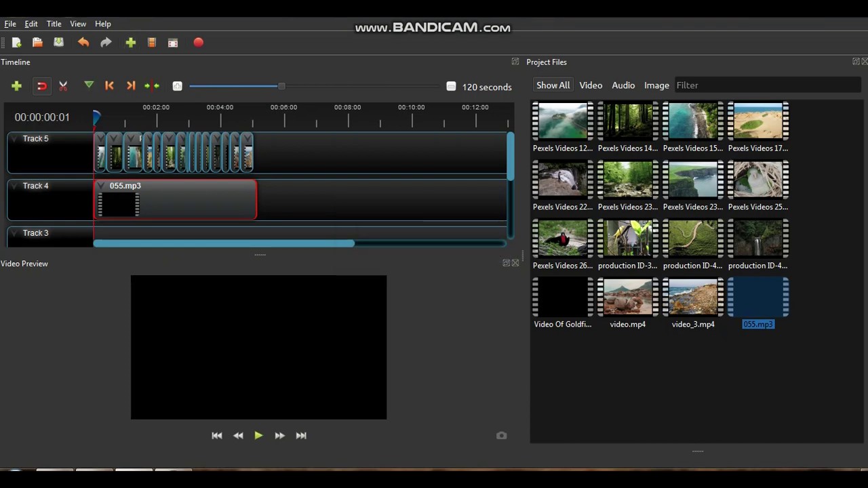Select the Pexels Videos 17 beach thumbnail
Screen dimensions: 868x488
(758, 121)
